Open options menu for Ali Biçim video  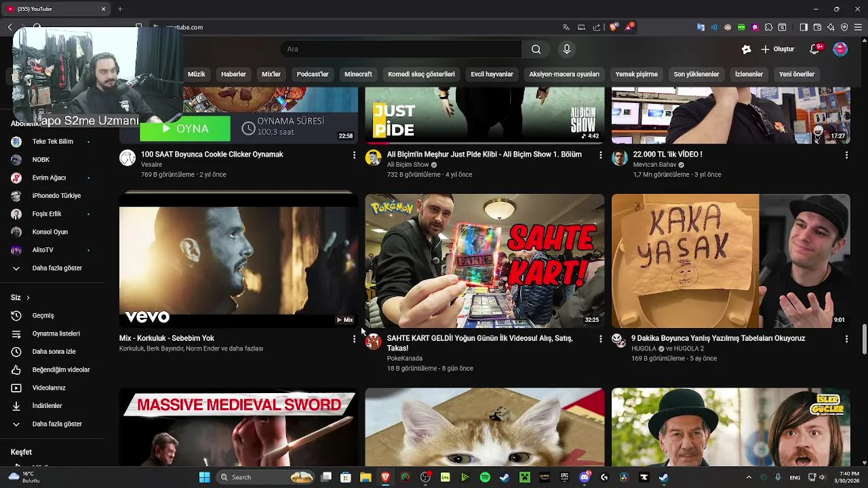coord(600,155)
